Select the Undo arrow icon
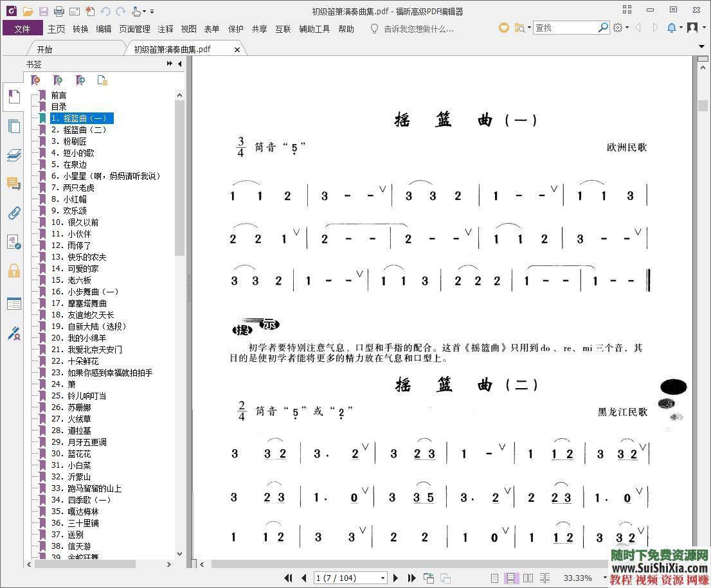 point(105,10)
